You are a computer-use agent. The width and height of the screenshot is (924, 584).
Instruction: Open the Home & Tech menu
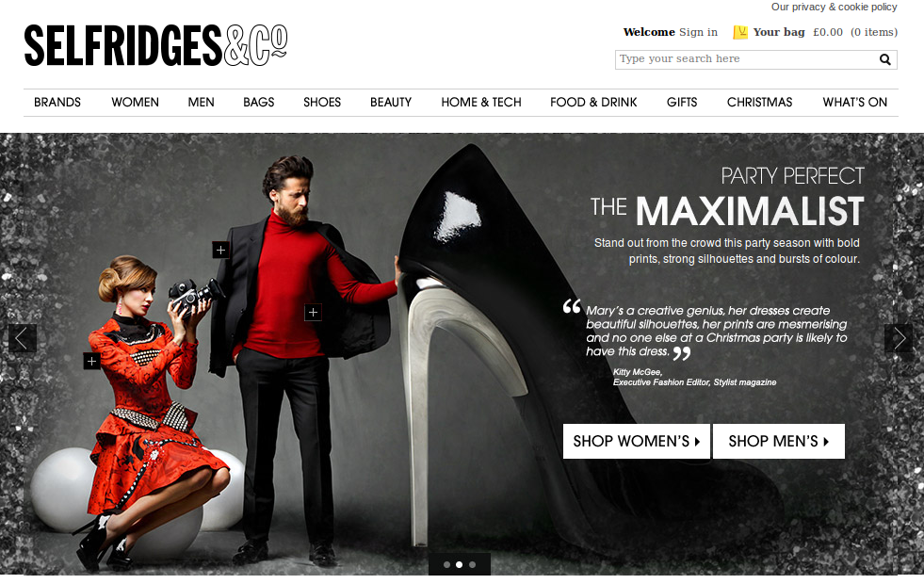481,103
